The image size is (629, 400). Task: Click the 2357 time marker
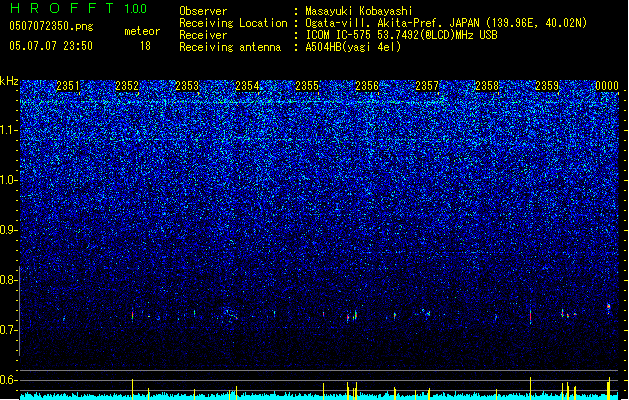[427, 86]
